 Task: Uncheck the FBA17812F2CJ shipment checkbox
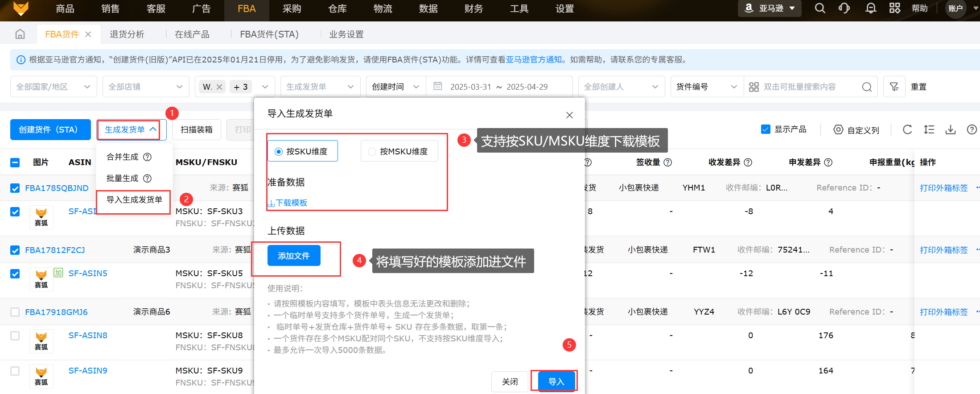[15, 250]
